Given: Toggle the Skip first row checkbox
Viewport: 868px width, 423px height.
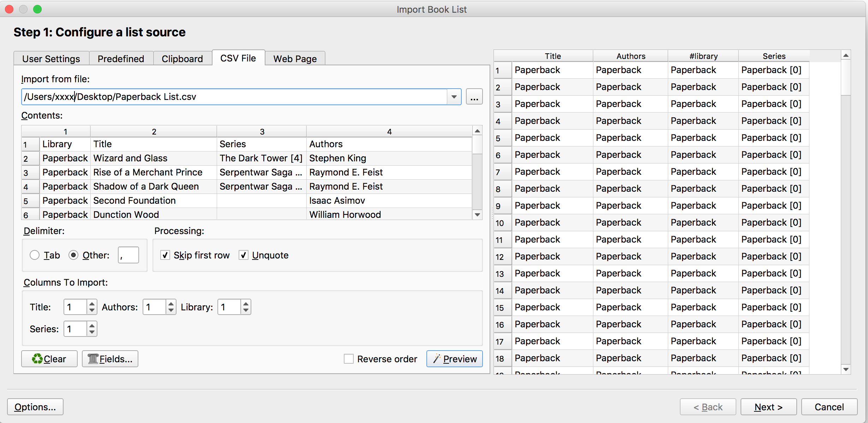Looking at the screenshot, I should 165,255.
